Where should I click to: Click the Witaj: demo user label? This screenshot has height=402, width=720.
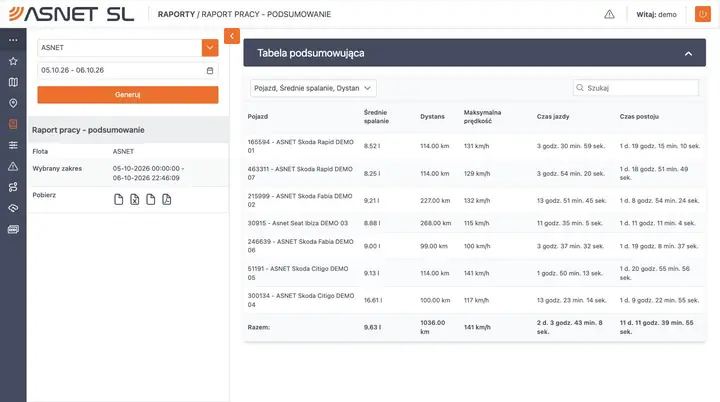click(x=656, y=15)
